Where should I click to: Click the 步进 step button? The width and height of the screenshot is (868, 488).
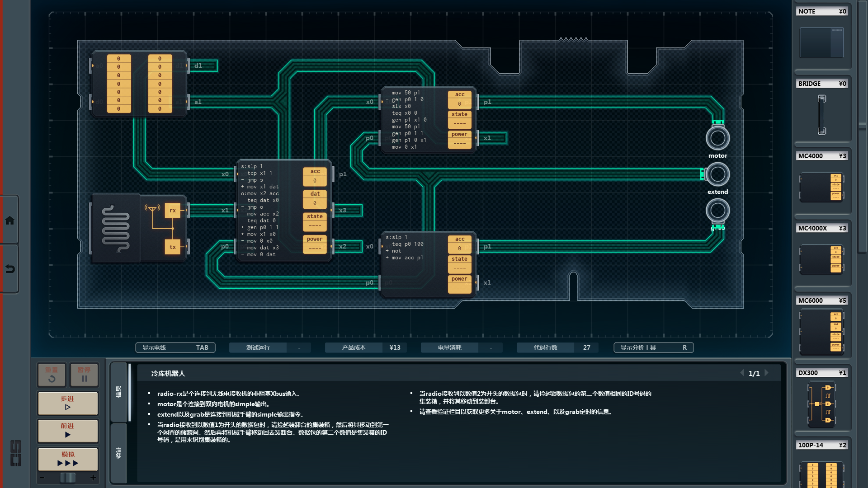click(68, 403)
